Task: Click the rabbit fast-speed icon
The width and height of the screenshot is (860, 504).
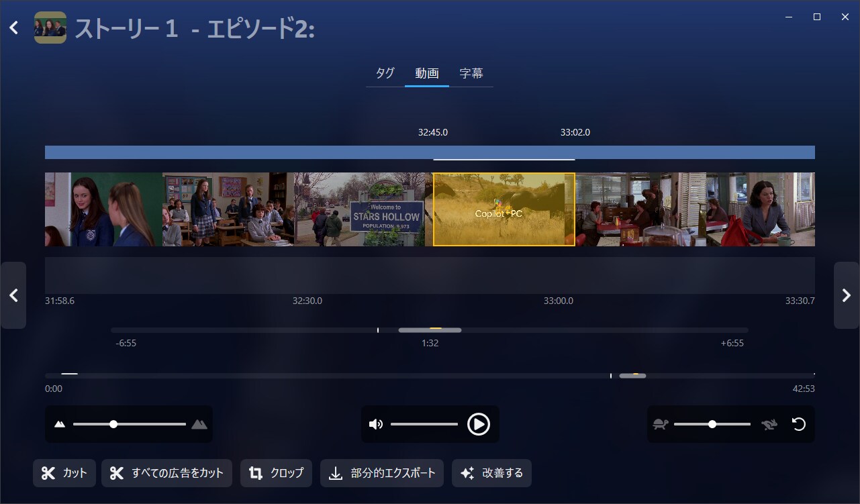Action: [769, 424]
